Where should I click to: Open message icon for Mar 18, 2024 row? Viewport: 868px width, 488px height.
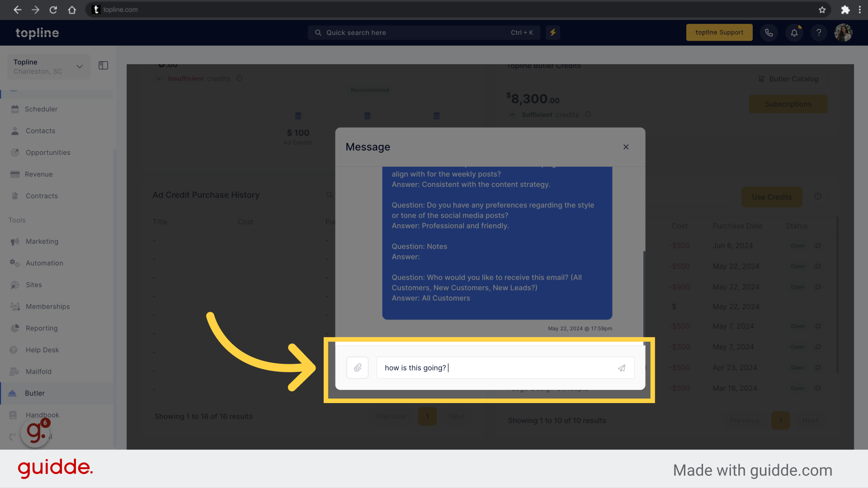pyautogui.click(x=818, y=388)
